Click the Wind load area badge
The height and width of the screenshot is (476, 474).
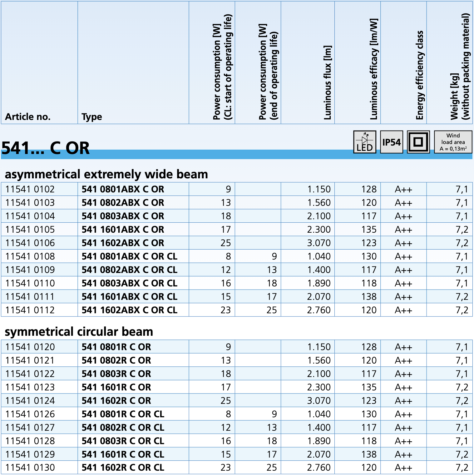pos(453,142)
